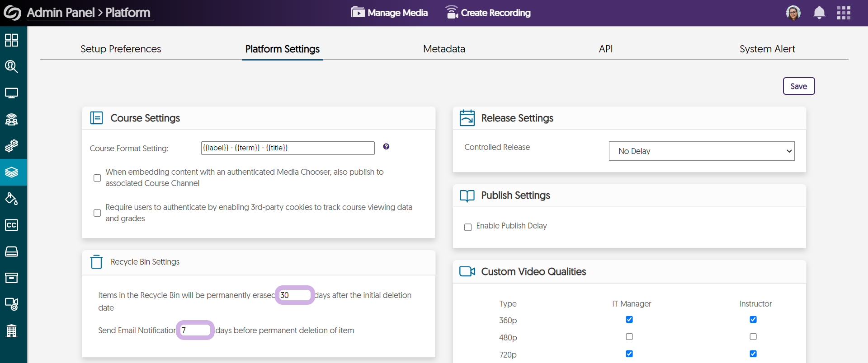Click the Create Recording link

click(488, 13)
